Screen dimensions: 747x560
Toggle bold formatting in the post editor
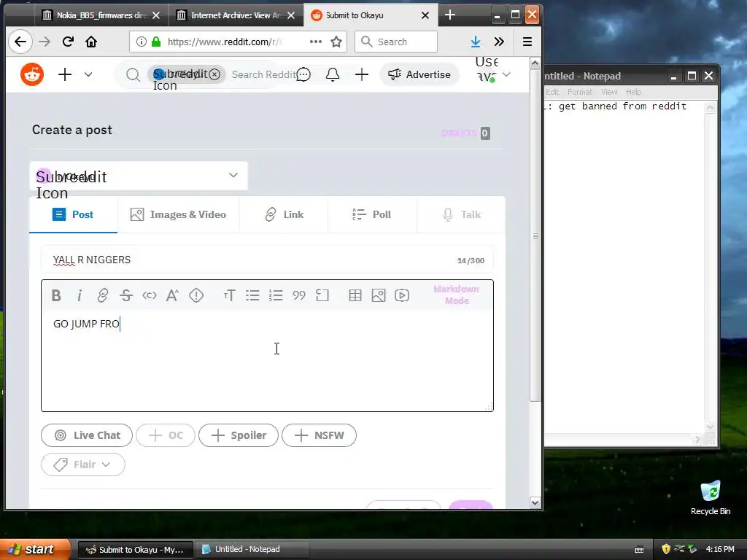56,295
